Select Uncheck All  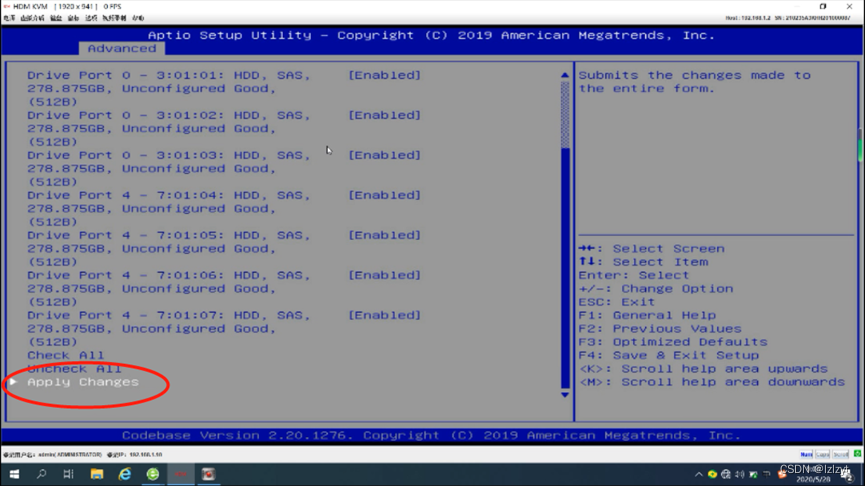click(x=74, y=368)
